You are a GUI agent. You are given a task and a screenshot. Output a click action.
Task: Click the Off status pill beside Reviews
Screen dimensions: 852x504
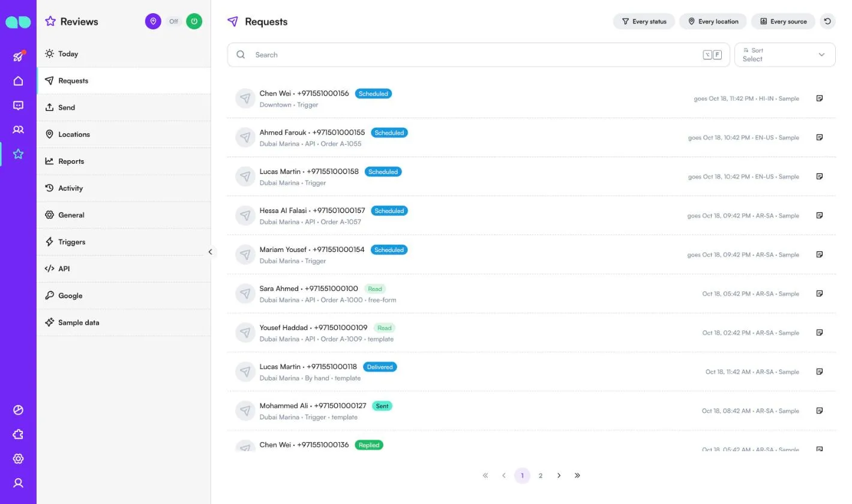coord(173,22)
